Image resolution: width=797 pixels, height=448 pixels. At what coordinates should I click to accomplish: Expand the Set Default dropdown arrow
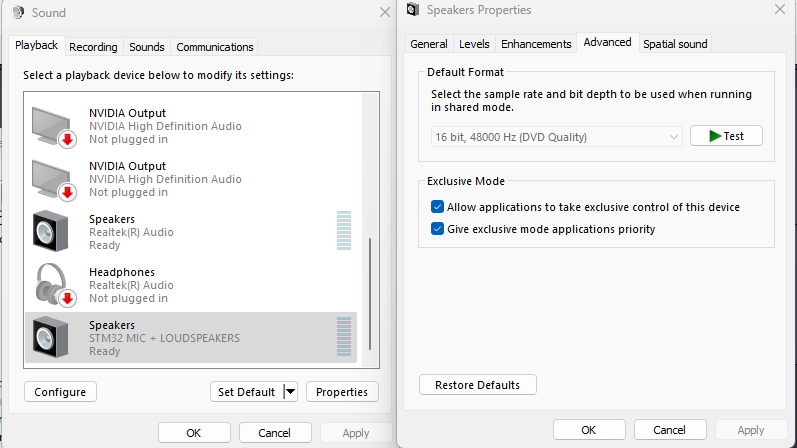point(291,392)
